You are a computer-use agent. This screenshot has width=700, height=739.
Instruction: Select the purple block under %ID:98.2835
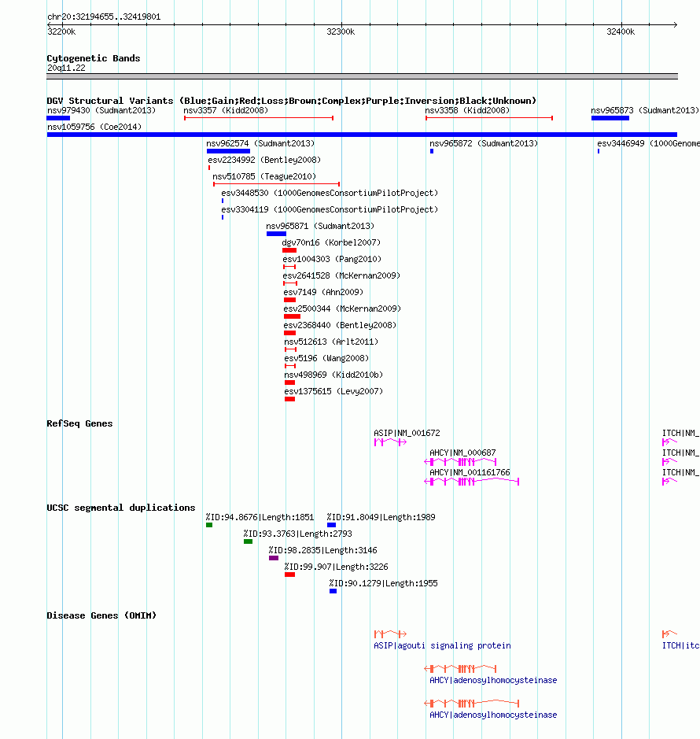274,558
